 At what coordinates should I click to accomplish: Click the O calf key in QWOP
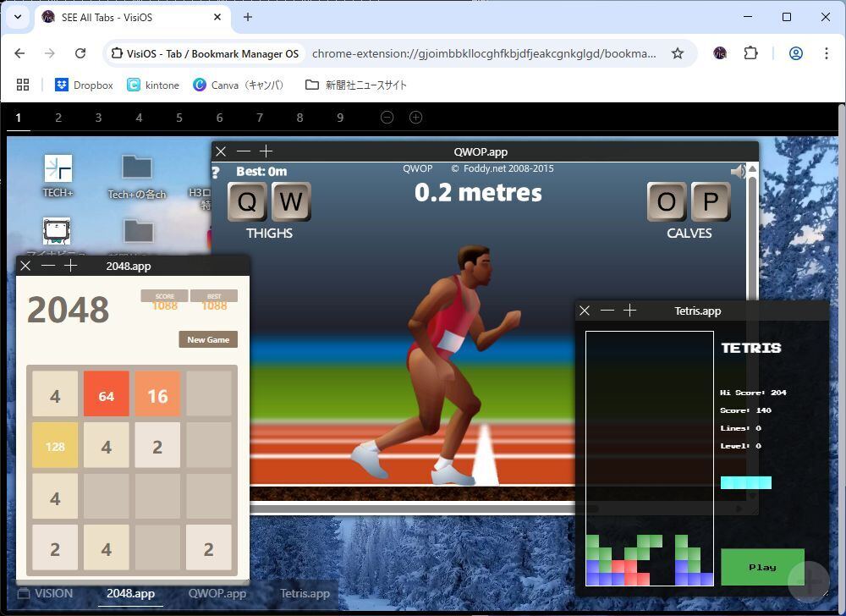[x=667, y=201]
